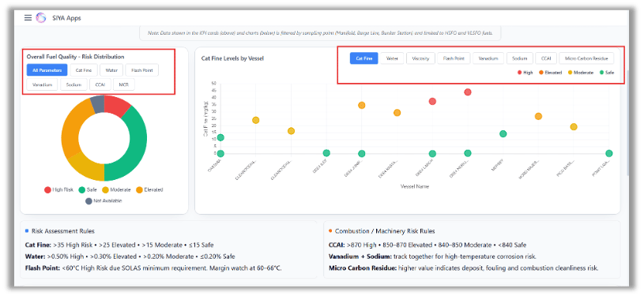
Task: Toggle Safe legend under the donut chart
Action: (x=88, y=189)
